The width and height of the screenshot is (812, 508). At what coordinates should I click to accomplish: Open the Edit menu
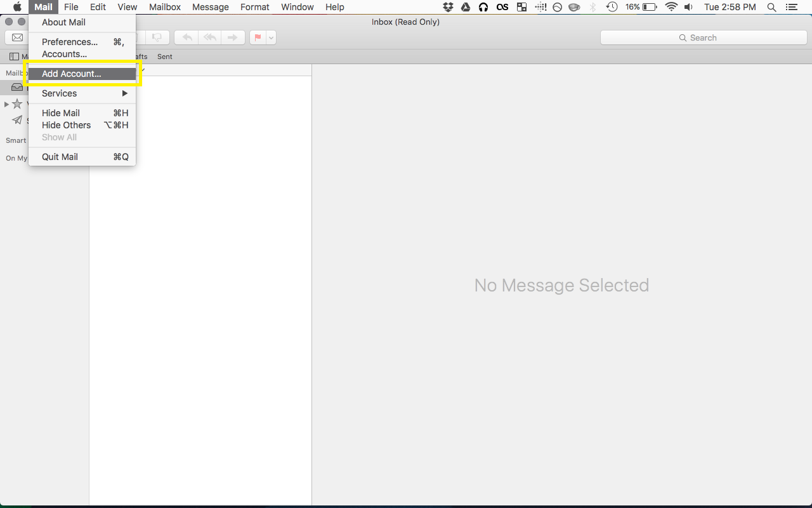pos(98,7)
